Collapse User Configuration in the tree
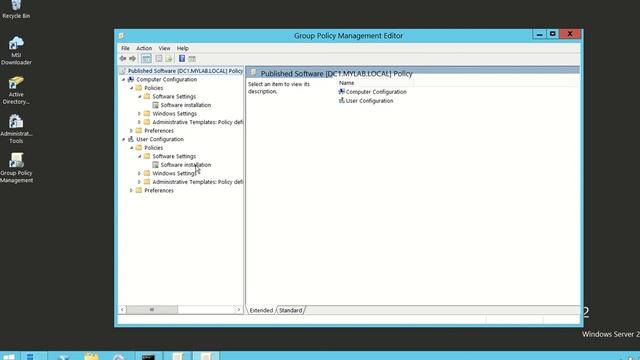The image size is (640, 360). [124, 140]
